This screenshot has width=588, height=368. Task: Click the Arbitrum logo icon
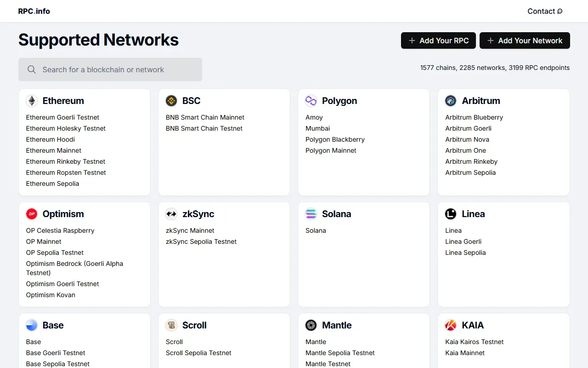point(451,101)
